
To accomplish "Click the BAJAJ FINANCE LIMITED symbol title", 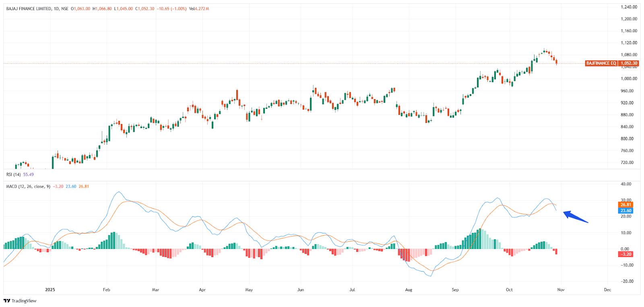I will pos(29,9).
